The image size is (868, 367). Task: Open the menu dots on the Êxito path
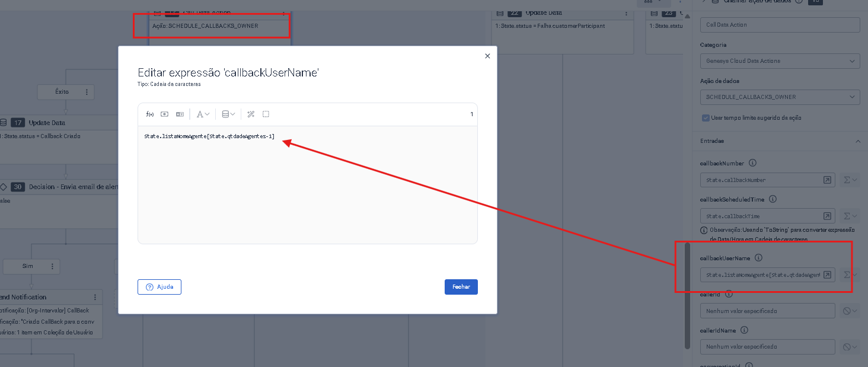coord(87,92)
